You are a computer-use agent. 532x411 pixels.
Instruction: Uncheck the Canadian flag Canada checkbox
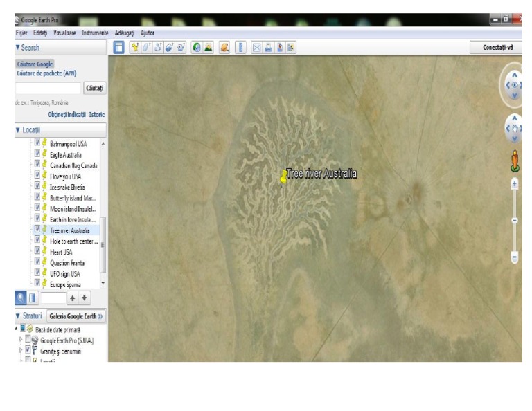37,164
